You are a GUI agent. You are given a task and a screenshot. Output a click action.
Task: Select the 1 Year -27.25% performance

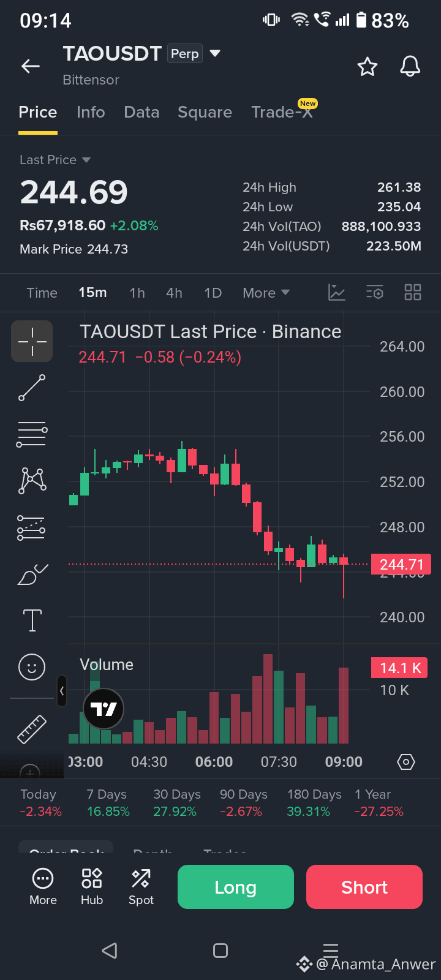tap(379, 803)
